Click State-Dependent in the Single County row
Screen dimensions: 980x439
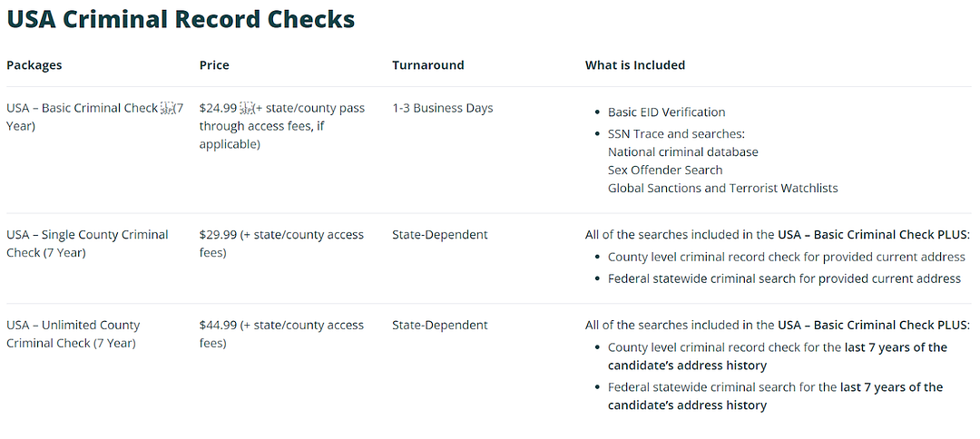click(440, 235)
